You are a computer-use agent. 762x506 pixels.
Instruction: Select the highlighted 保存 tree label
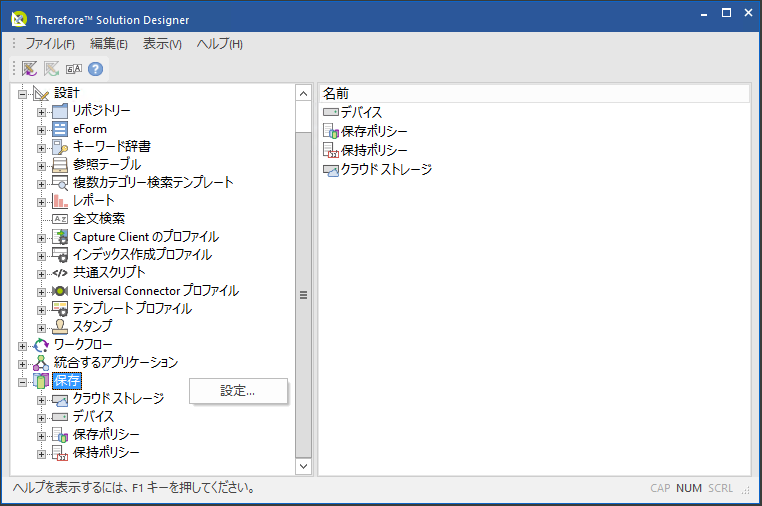67,381
